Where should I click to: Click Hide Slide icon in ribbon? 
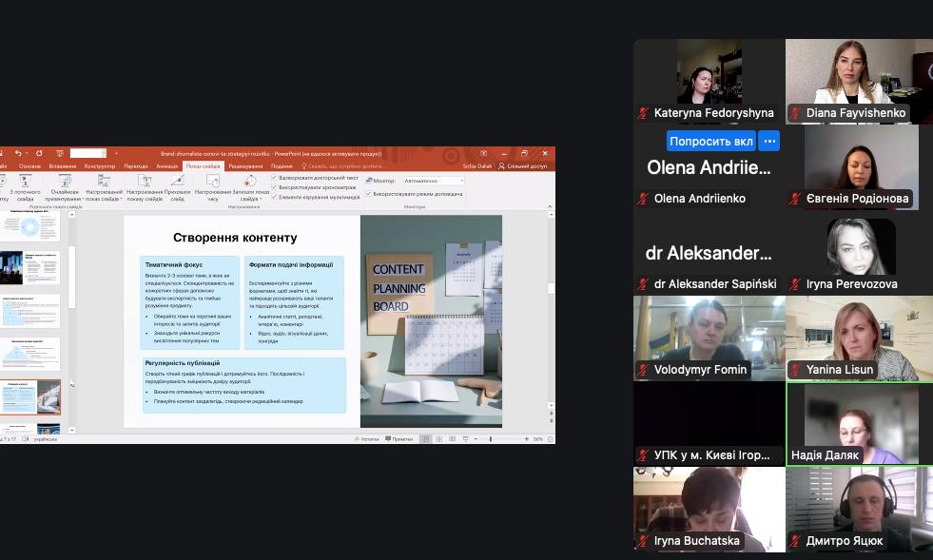point(177,181)
